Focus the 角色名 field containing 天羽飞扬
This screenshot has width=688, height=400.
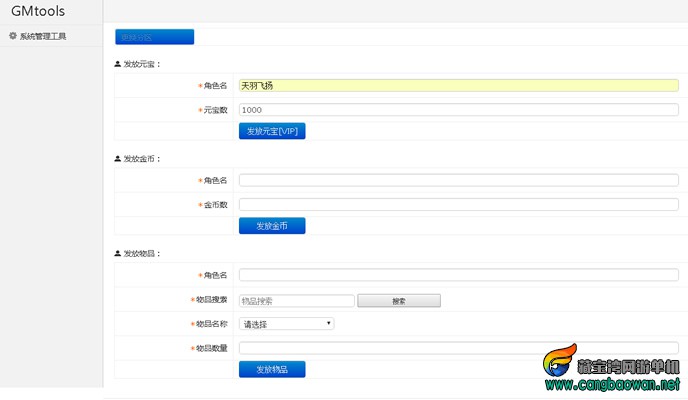[459, 86]
